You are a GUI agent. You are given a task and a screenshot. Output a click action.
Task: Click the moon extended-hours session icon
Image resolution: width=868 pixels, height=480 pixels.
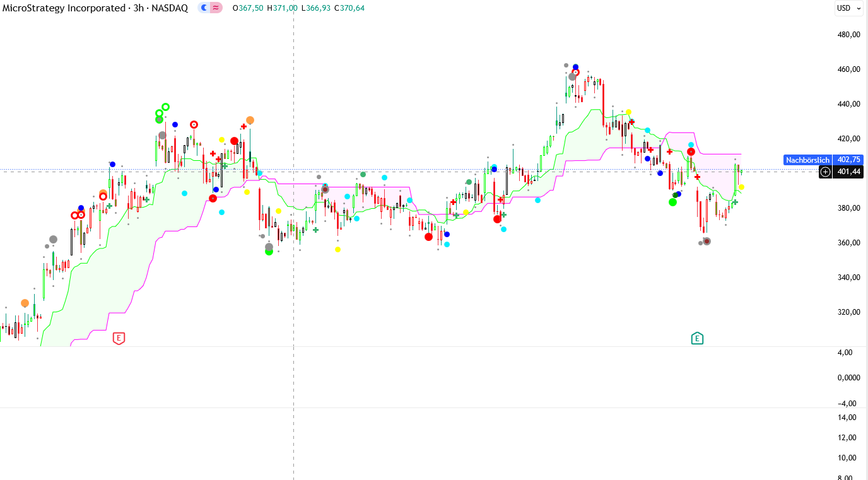204,8
